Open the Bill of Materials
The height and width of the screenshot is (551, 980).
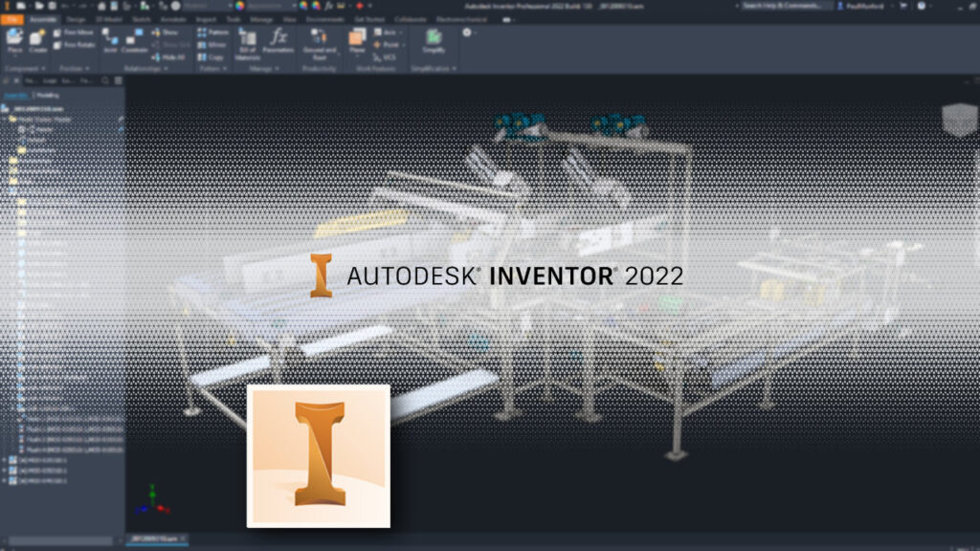[x=248, y=44]
